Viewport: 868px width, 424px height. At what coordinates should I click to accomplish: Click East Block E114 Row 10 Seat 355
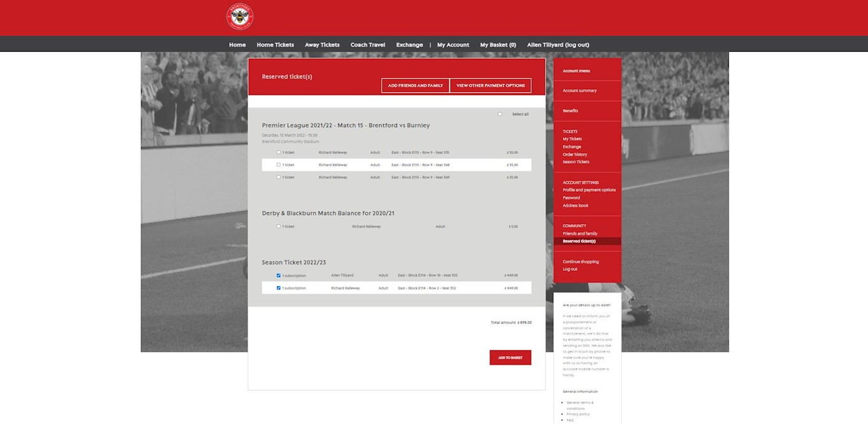click(x=428, y=275)
